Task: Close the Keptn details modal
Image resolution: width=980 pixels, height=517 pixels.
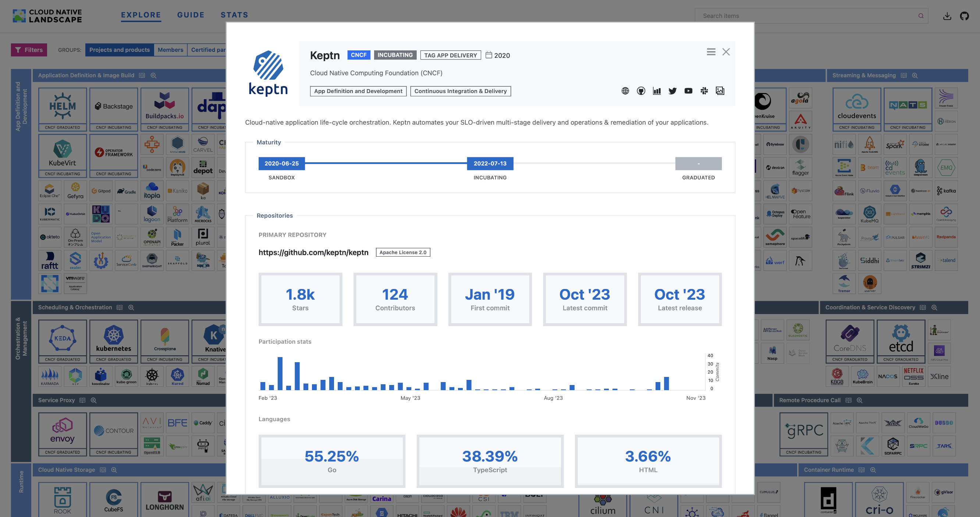Action: point(726,52)
